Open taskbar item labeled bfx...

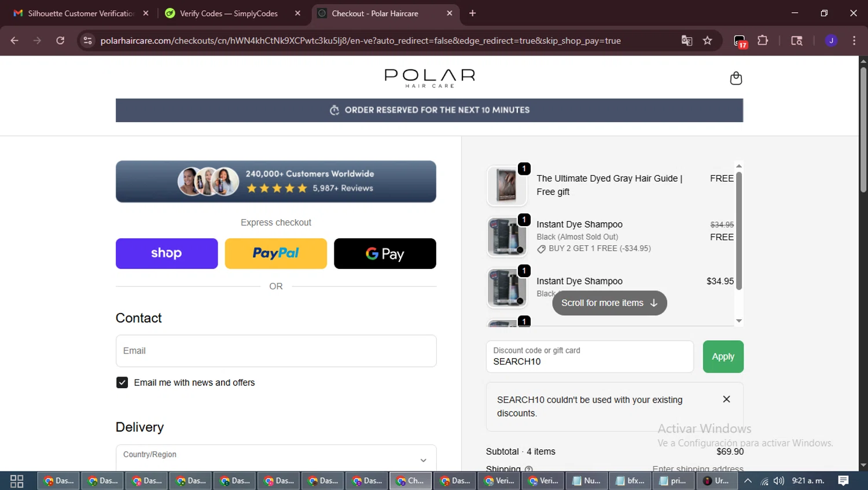coord(630,481)
